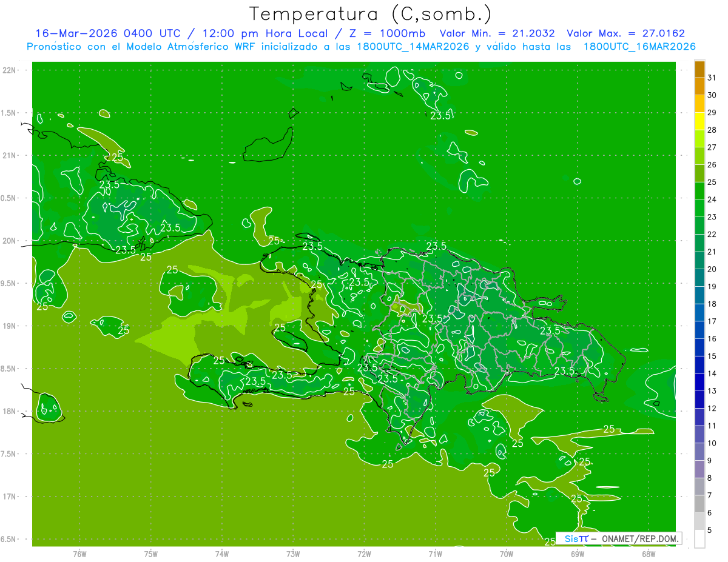
Task: Pick the yellow swatch between legend 28 and 29
Action: pos(699,121)
